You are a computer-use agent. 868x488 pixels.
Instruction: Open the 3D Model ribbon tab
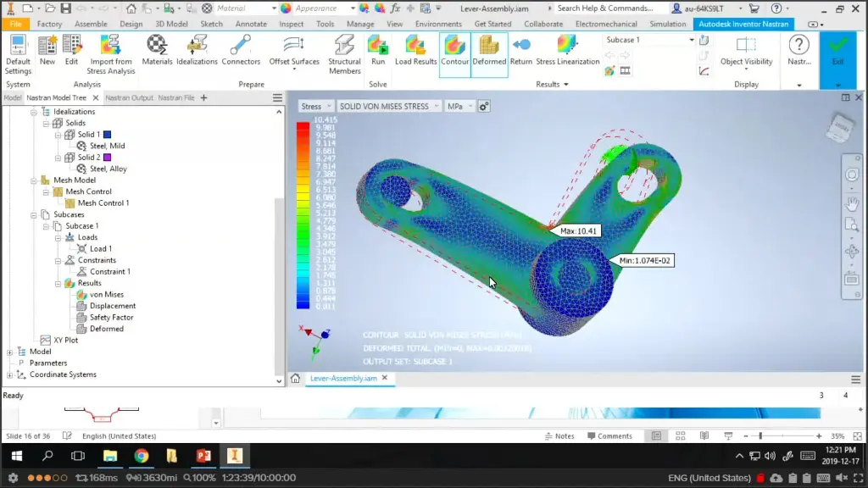[x=171, y=24]
